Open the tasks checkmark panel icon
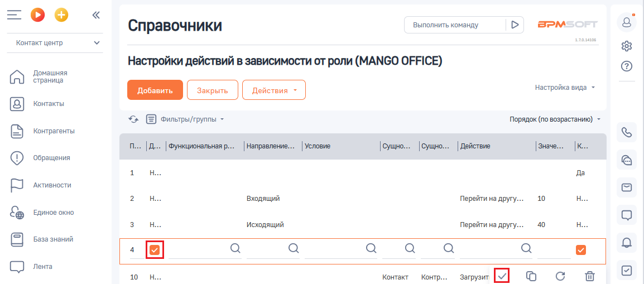 [x=627, y=271]
